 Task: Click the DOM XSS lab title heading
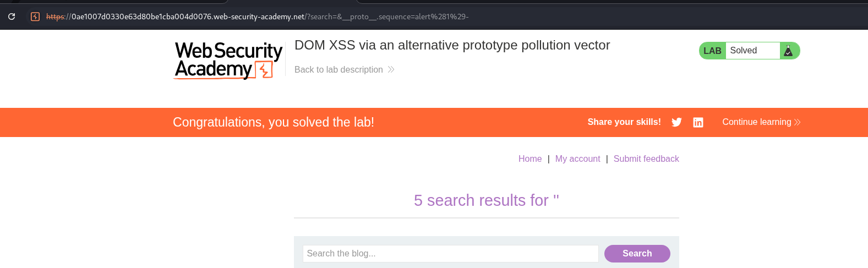click(x=452, y=45)
